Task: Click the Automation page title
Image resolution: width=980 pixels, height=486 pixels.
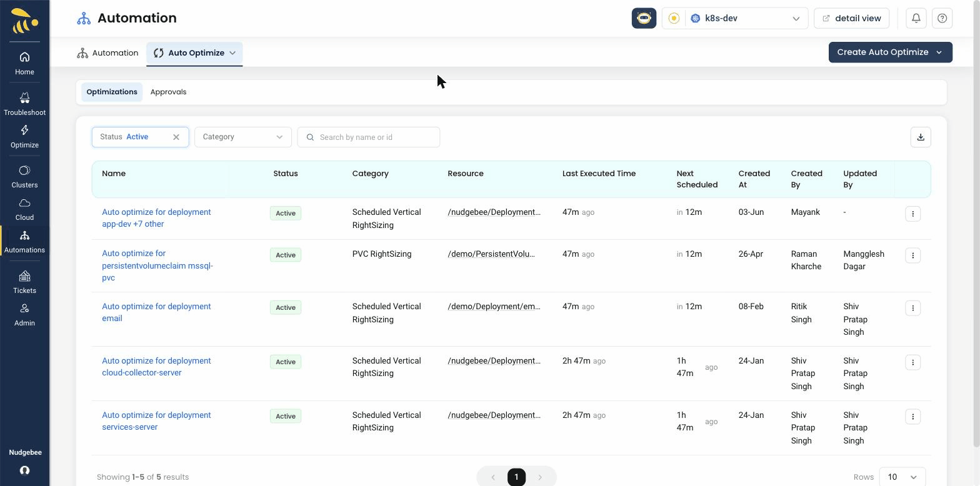Action: (137, 18)
